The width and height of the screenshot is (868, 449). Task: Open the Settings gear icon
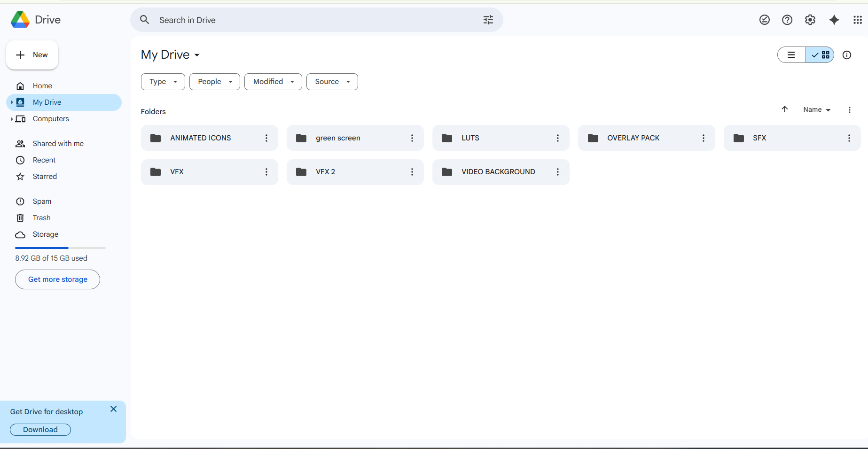click(810, 20)
